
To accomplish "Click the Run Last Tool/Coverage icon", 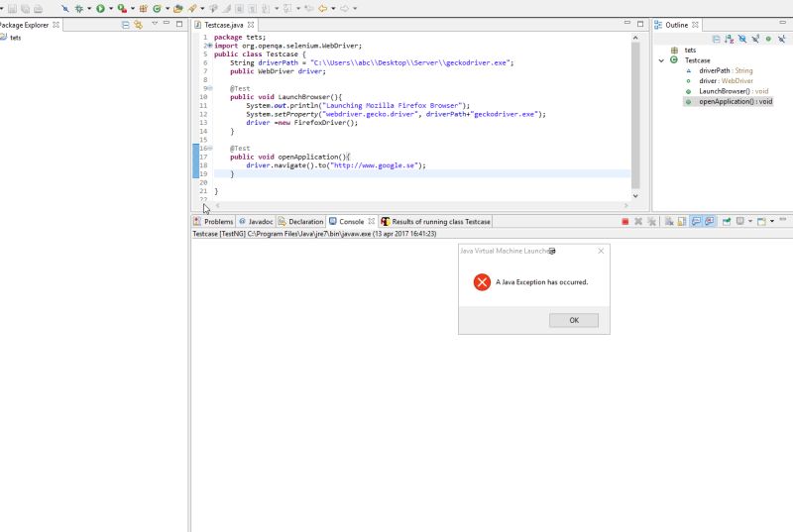I will [122, 9].
